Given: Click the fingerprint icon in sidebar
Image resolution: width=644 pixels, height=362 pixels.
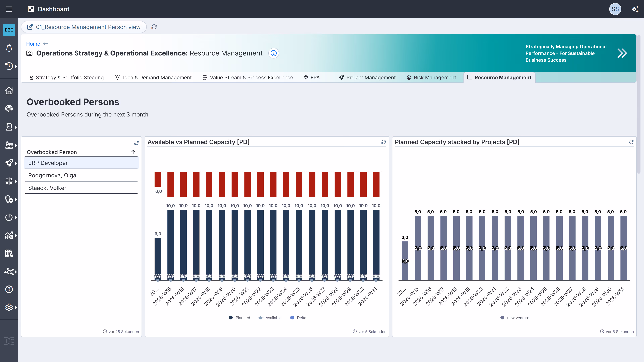Looking at the screenshot, I should point(9,108).
